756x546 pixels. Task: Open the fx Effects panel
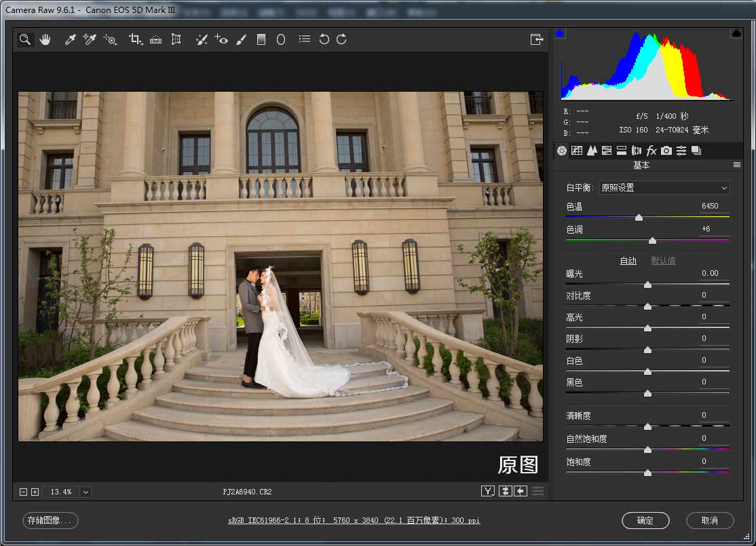click(651, 150)
